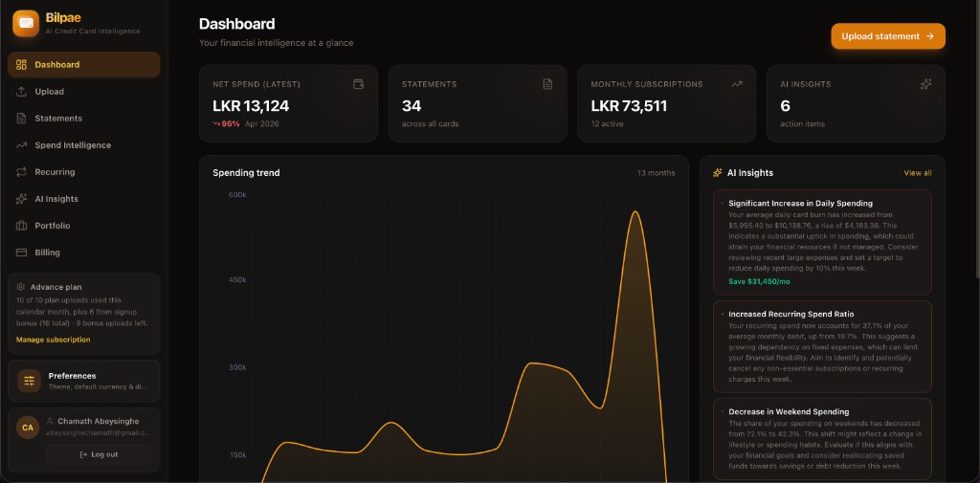Click the Log out button
980x483 pixels.
pos(99,454)
